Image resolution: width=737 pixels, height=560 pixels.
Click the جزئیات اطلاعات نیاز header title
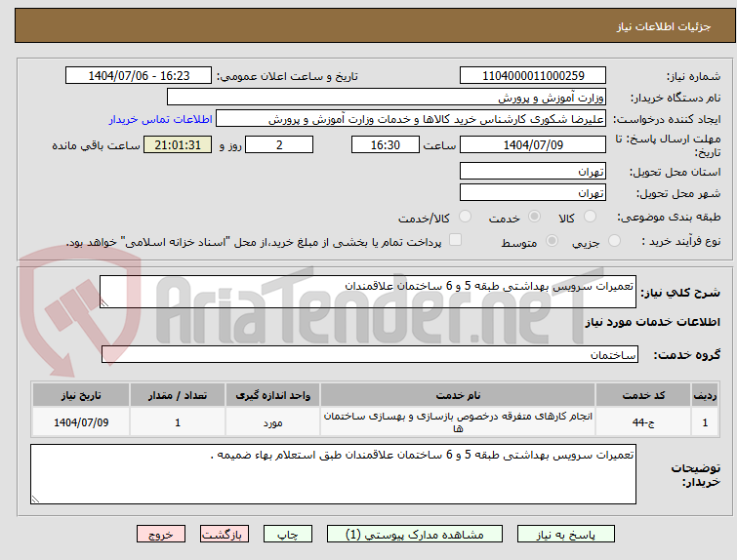[664, 26]
